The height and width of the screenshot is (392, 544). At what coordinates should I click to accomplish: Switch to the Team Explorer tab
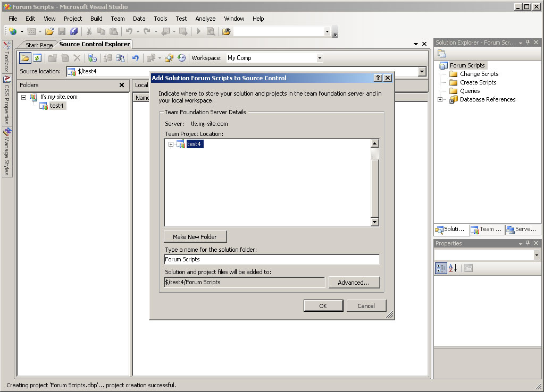pos(487,229)
